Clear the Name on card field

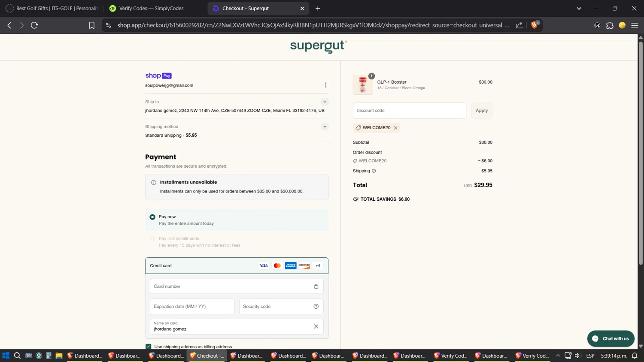pyautogui.click(x=316, y=326)
